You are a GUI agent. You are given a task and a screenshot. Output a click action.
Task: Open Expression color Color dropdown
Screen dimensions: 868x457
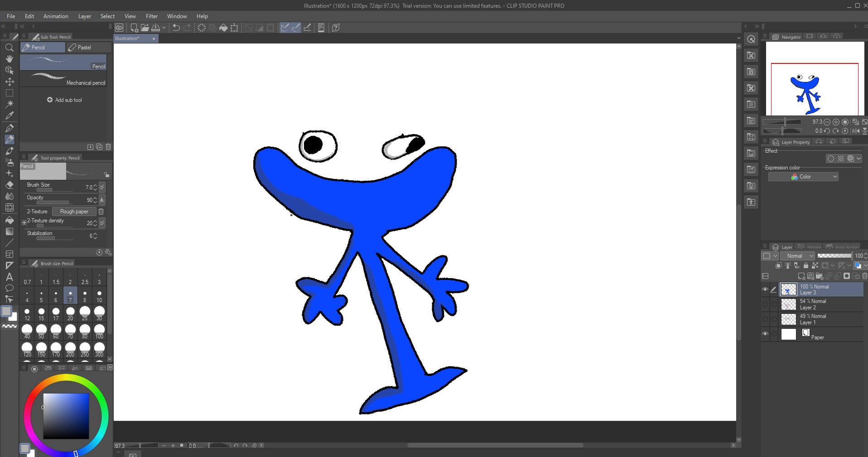click(x=803, y=177)
